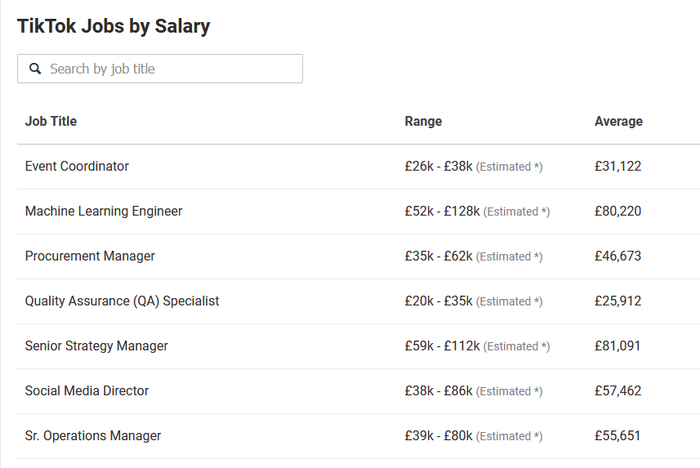
Task: Sort by Average column header
Action: 618,122
